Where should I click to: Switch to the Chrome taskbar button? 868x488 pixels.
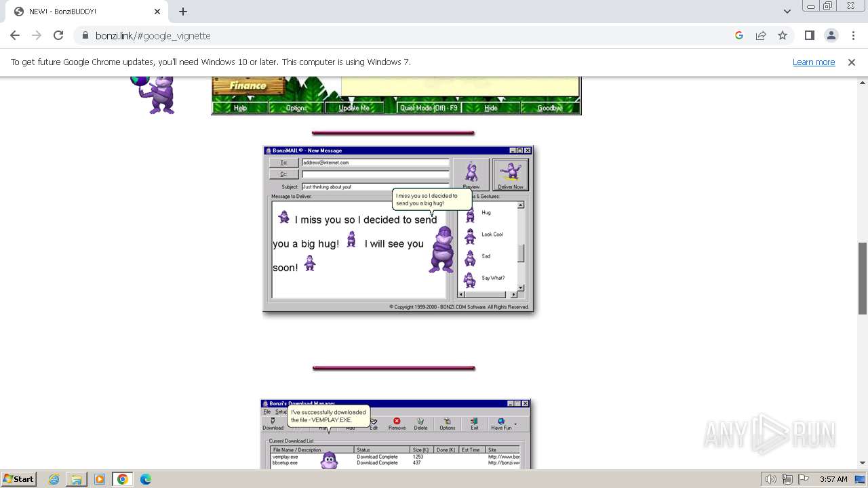click(123, 479)
